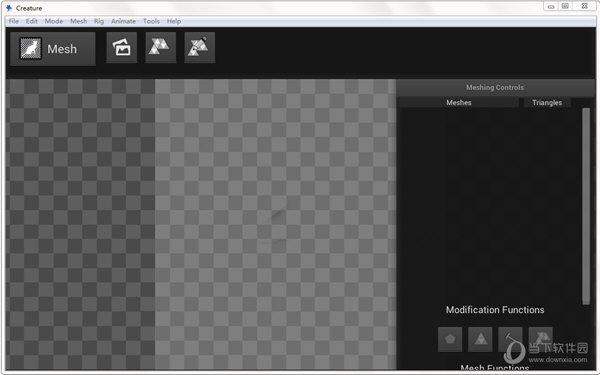The image size is (600, 375).
Task: Click the hammer icon under Modification Functions
Action: coord(510,339)
